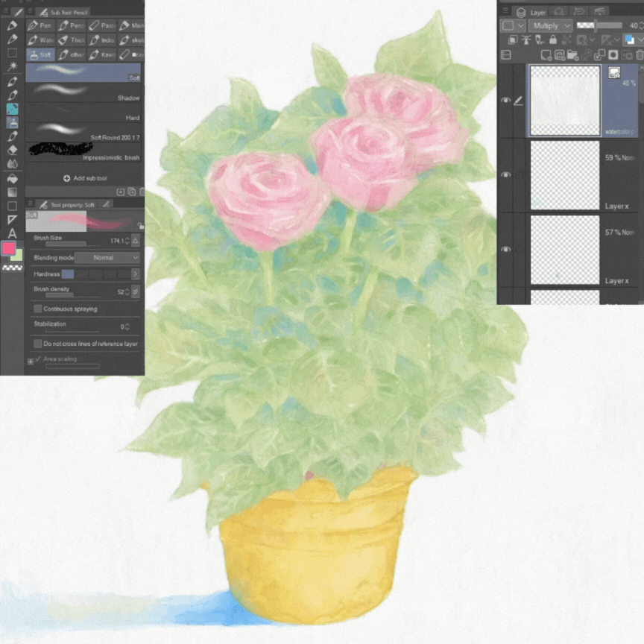This screenshot has height=644, width=644.
Task: Choose the Soft Round 200 1.7 brush
Action: pyautogui.click(x=83, y=132)
